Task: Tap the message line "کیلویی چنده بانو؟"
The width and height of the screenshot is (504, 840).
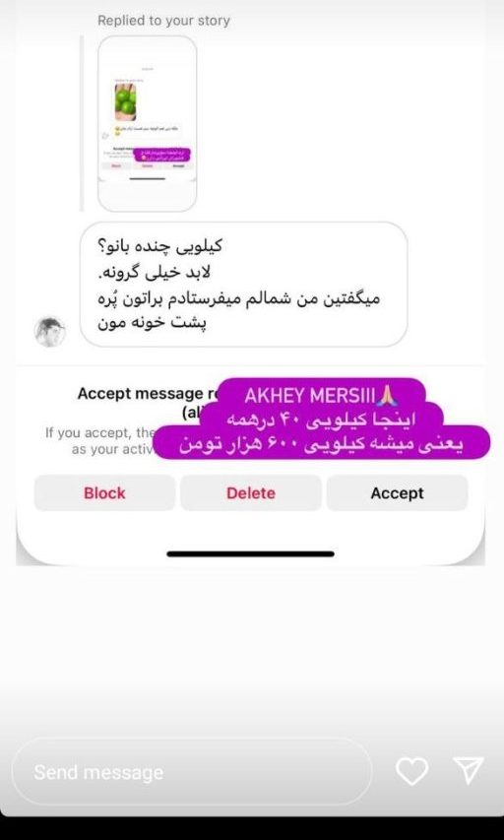Action: click(x=159, y=247)
